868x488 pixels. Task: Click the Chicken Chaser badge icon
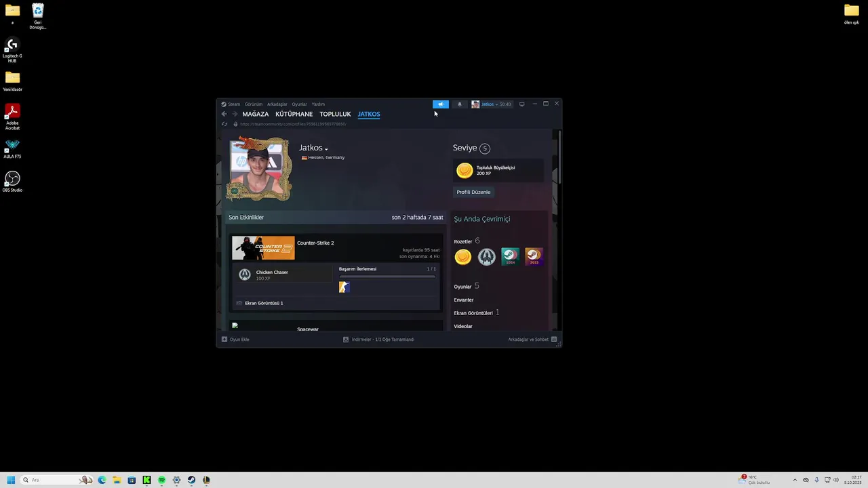245,274
